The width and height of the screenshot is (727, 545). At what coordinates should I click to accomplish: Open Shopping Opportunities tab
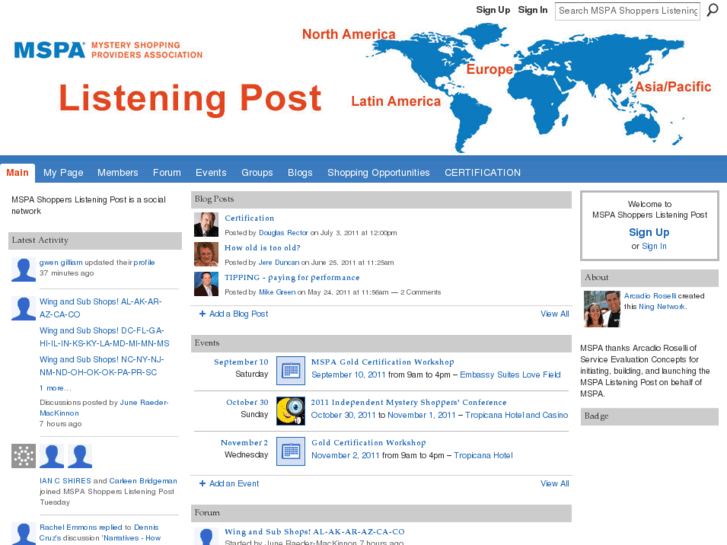(378, 173)
